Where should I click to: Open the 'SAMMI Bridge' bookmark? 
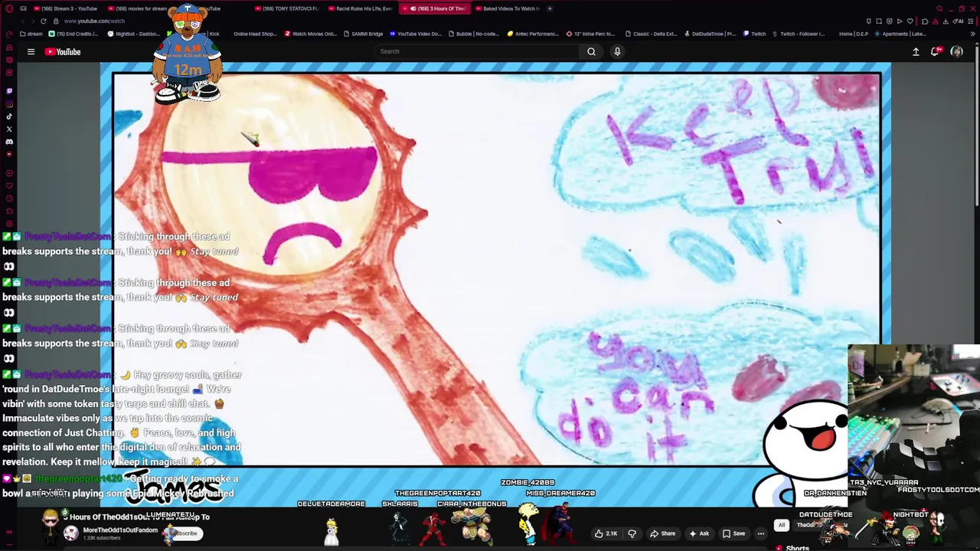click(363, 34)
